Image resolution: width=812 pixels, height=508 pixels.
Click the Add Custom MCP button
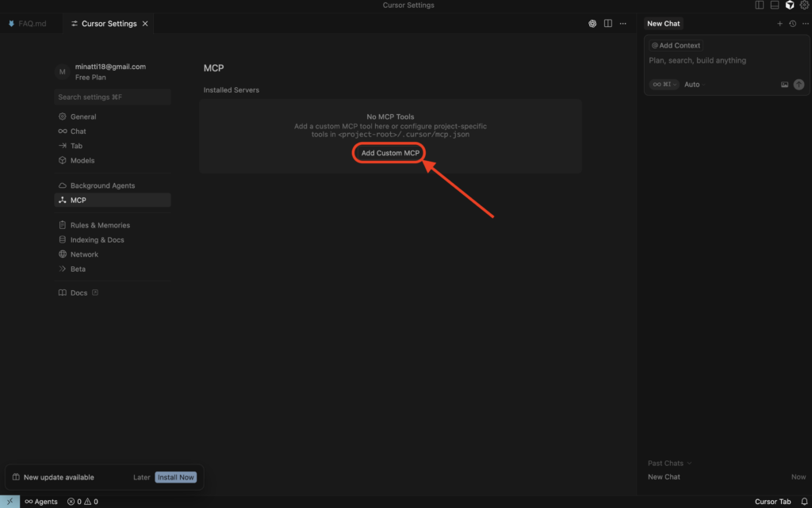pos(389,153)
